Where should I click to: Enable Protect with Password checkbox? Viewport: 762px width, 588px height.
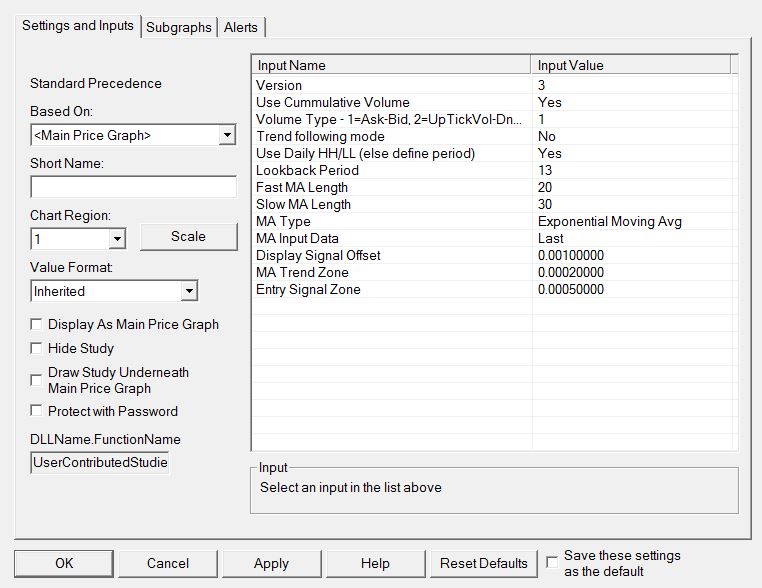coord(37,411)
